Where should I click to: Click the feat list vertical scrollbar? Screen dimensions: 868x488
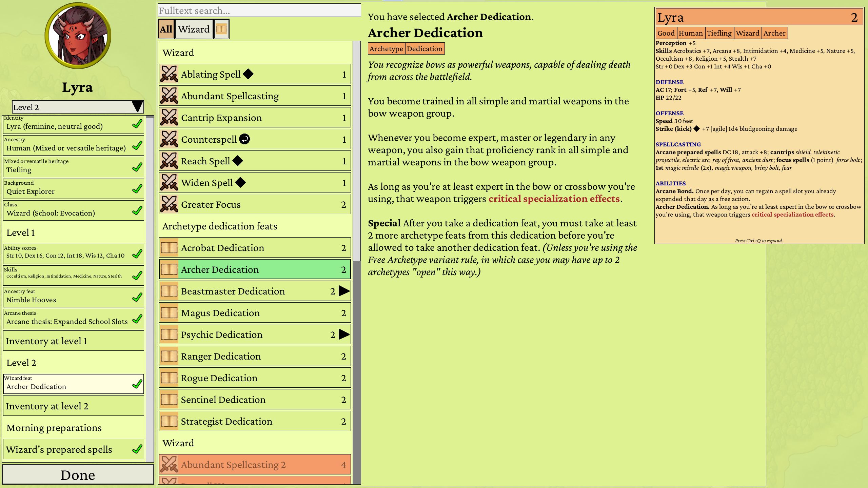point(356,151)
